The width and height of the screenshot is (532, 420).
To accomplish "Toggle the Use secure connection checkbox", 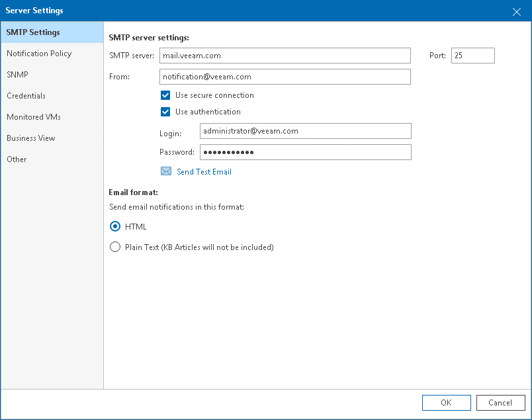I will click(165, 95).
